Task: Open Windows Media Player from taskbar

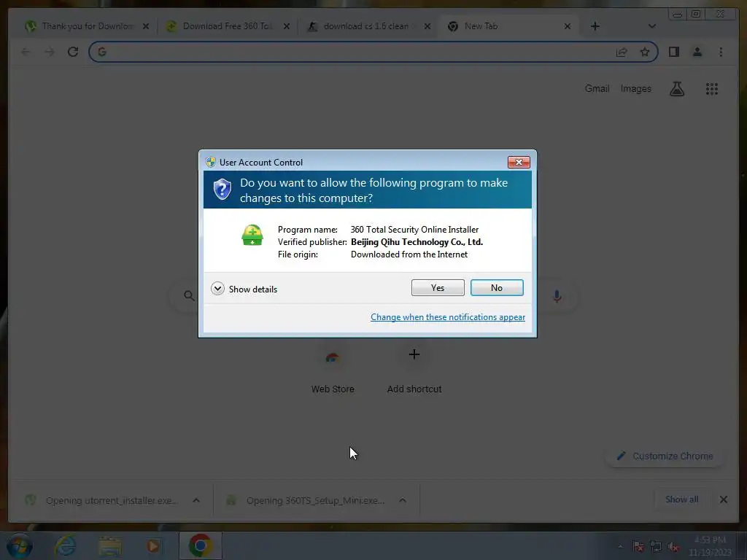Action: pos(153,545)
